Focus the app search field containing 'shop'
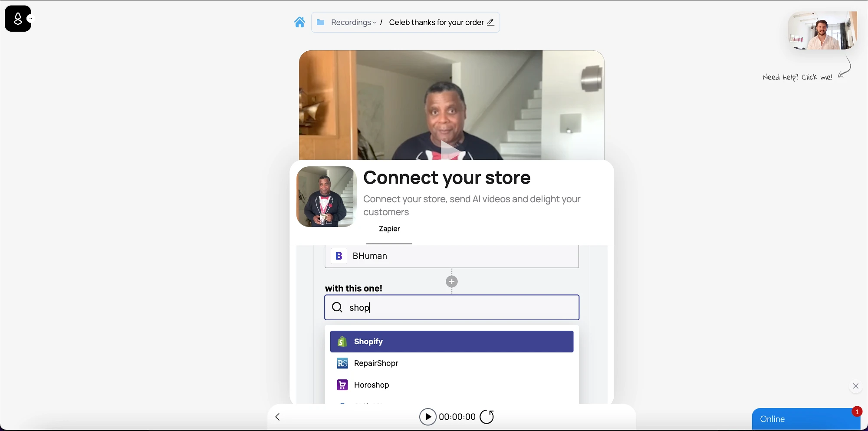The height and width of the screenshot is (431, 868). click(x=460, y=308)
